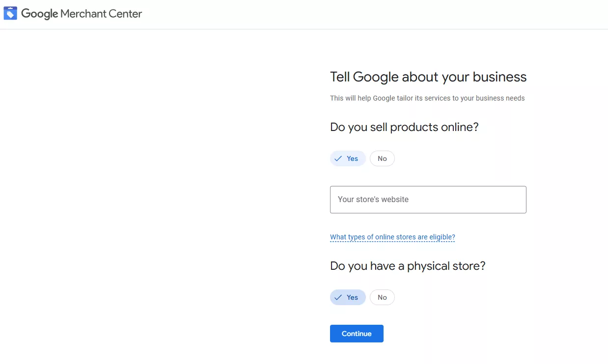Focus the 'Your store's website' input field
The height and width of the screenshot is (364, 608).
point(428,200)
